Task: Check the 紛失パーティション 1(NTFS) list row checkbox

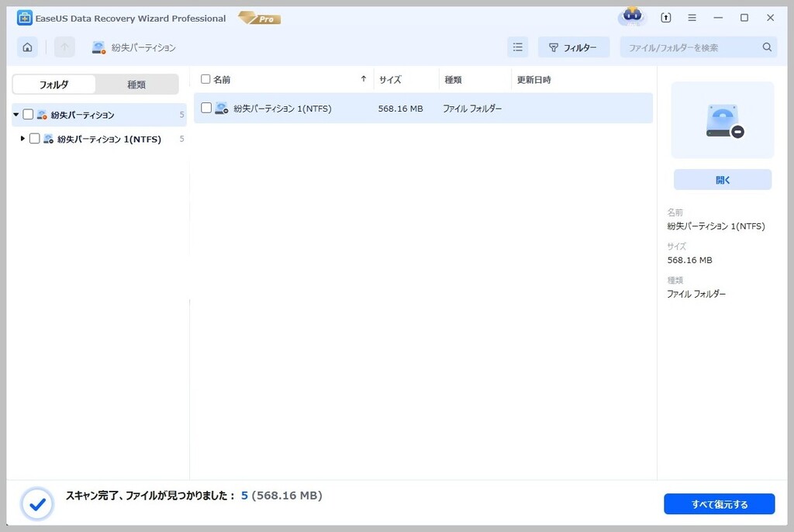Action: point(206,108)
